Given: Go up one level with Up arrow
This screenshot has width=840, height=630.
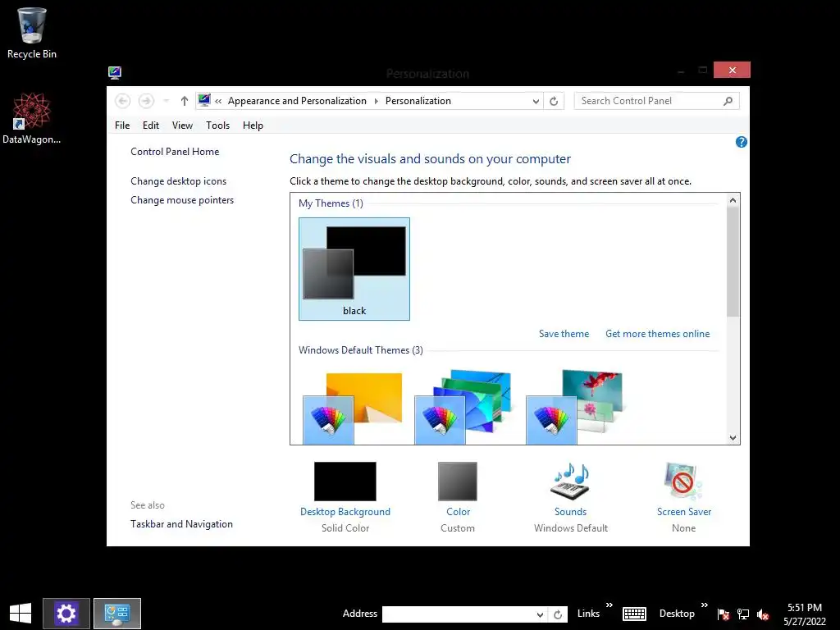Looking at the screenshot, I should 185,101.
